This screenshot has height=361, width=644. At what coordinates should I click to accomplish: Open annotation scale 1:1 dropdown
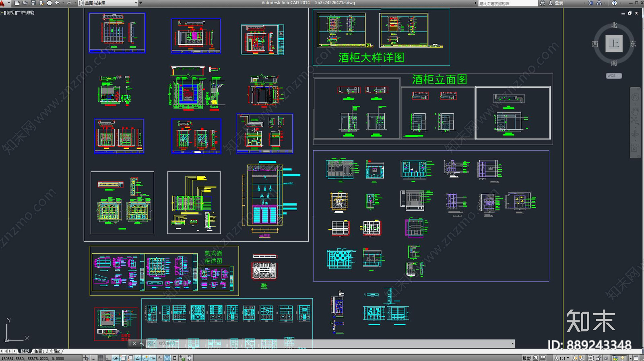(x=561, y=358)
